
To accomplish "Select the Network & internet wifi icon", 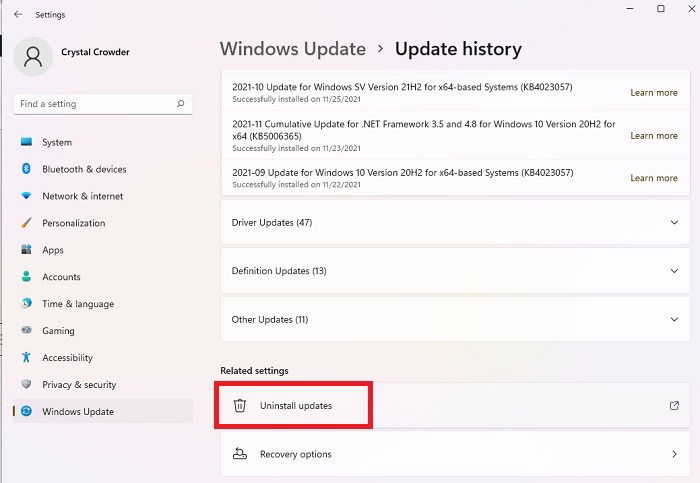I will pyautogui.click(x=26, y=196).
